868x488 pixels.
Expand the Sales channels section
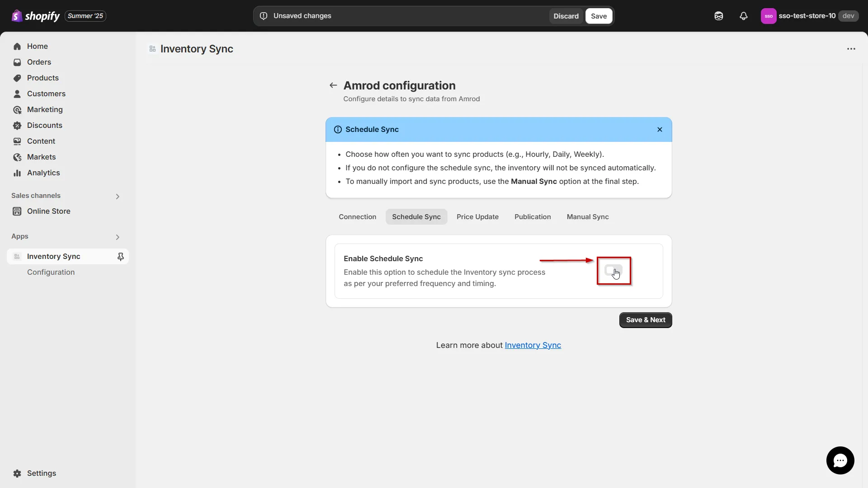(117, 196)
